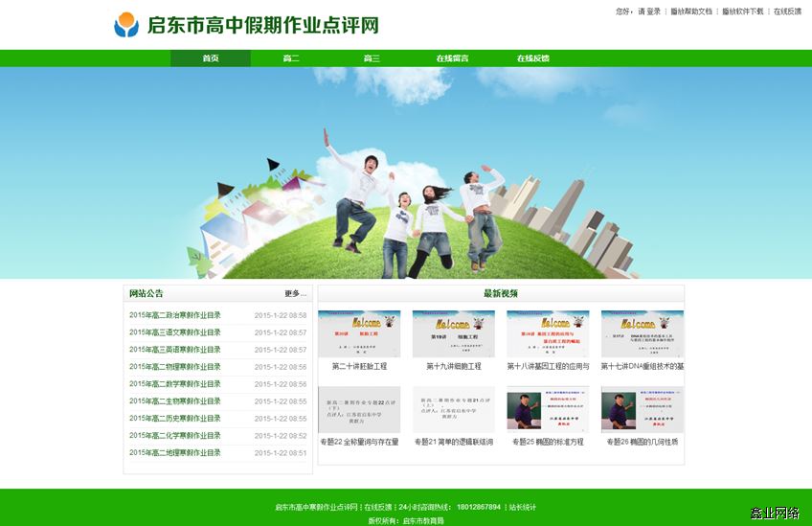Open the 在线反馈 tab in the green navigation bar

(532, 58)
